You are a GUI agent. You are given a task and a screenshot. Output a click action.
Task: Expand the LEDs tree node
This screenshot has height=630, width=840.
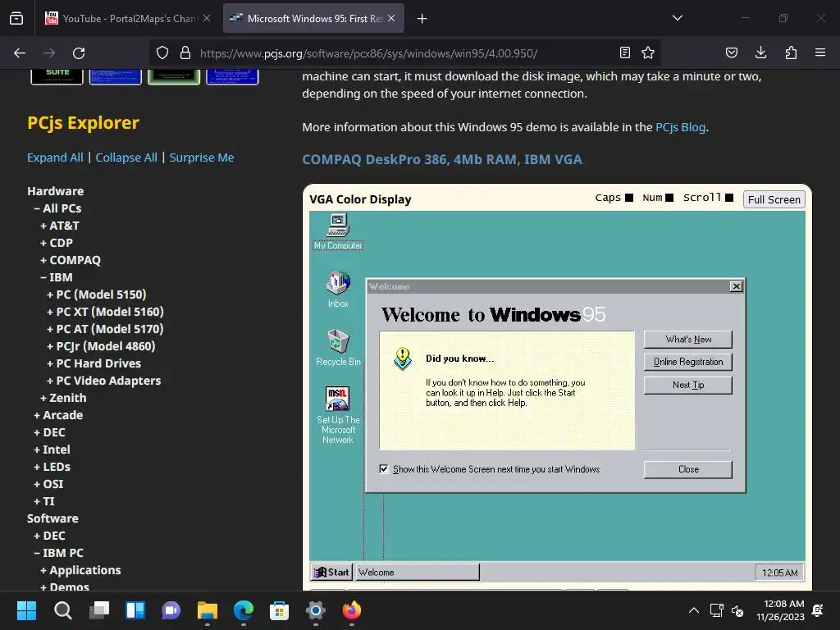52,467
